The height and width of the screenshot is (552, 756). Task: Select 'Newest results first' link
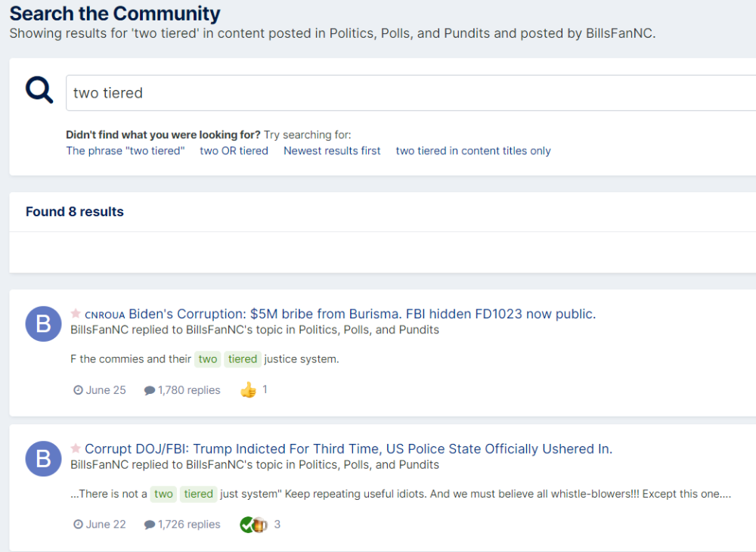(x=332, y=151)
